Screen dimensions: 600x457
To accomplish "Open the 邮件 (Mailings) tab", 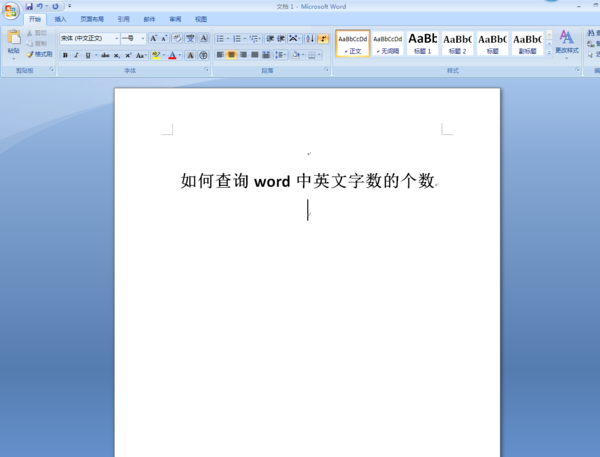I will click(149, 19).
